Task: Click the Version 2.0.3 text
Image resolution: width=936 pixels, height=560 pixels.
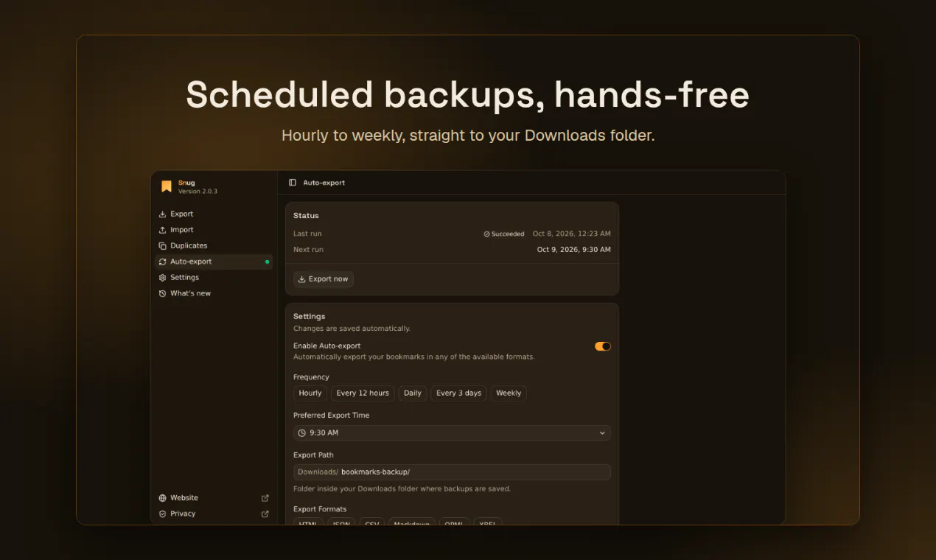Action: pos(198,192)
